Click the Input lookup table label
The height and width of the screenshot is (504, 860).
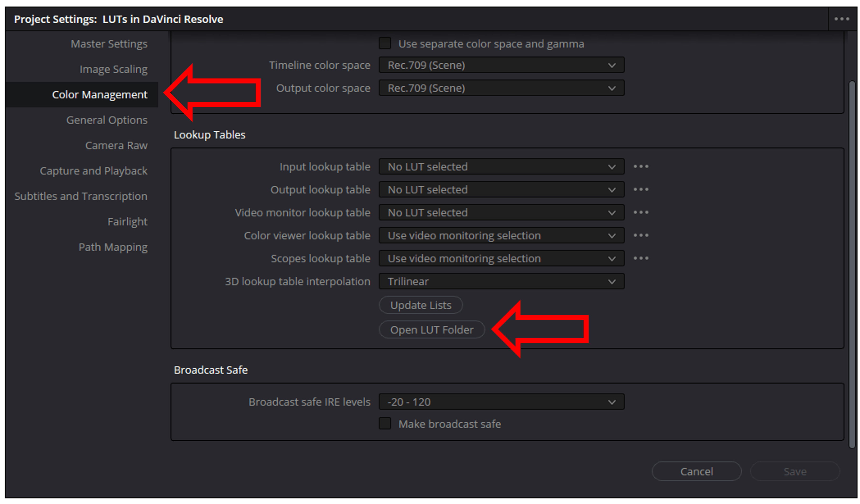coord(325,167)
